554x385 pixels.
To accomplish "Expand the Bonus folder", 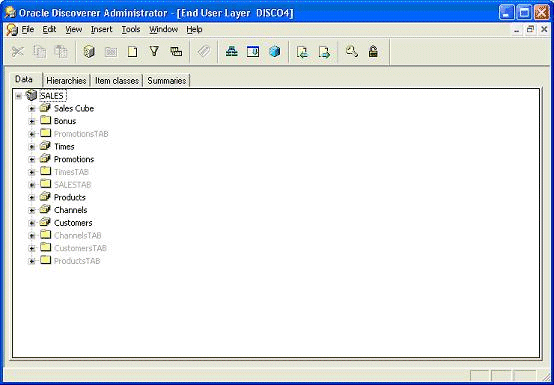I will tap(32, 122).
